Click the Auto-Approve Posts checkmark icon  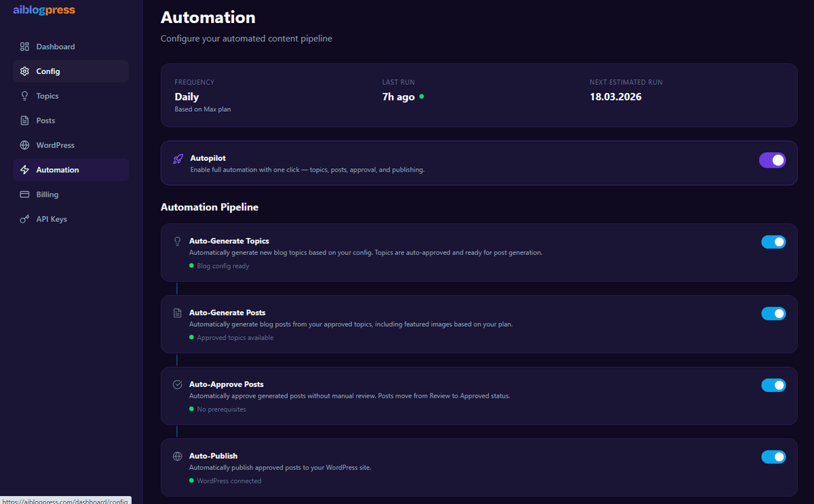click(x=177, y=384)
